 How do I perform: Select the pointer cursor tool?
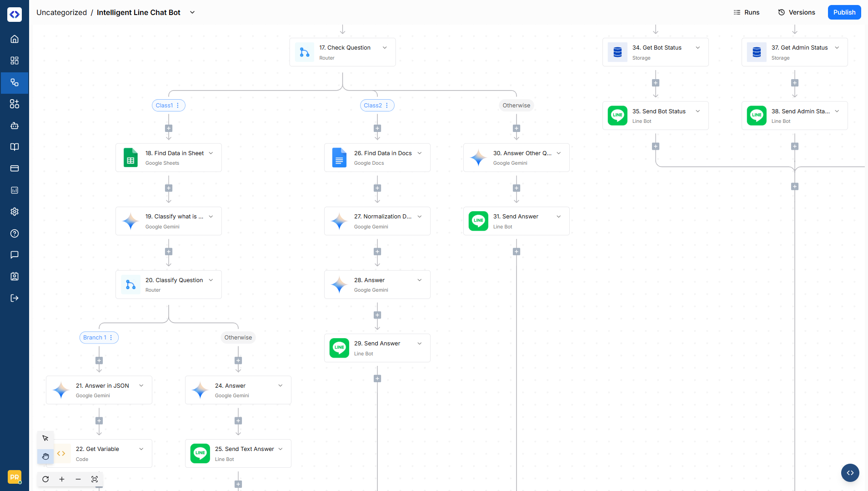(x=45, y=438)
